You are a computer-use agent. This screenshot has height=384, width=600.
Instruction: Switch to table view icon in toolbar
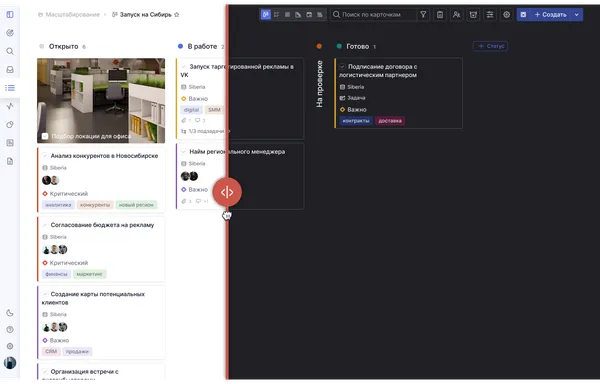[x=287, y=15]
